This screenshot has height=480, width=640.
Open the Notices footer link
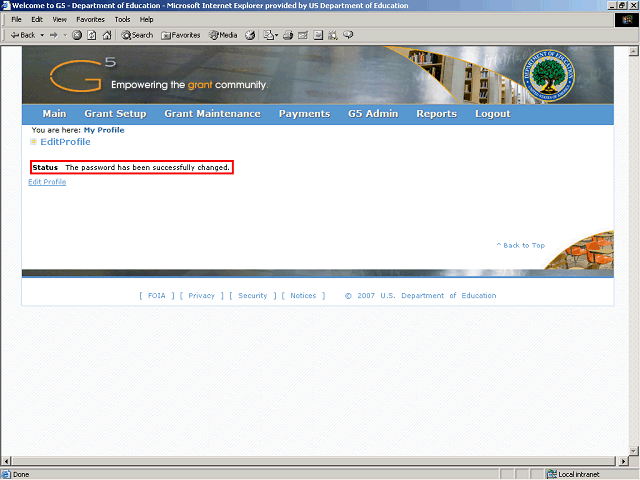(x=303, y=296)
